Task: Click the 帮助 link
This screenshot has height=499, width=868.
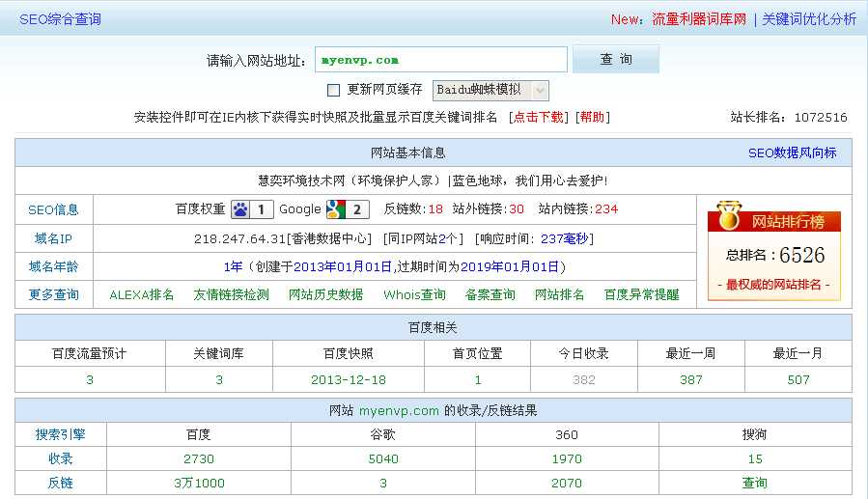Action: 592,118
